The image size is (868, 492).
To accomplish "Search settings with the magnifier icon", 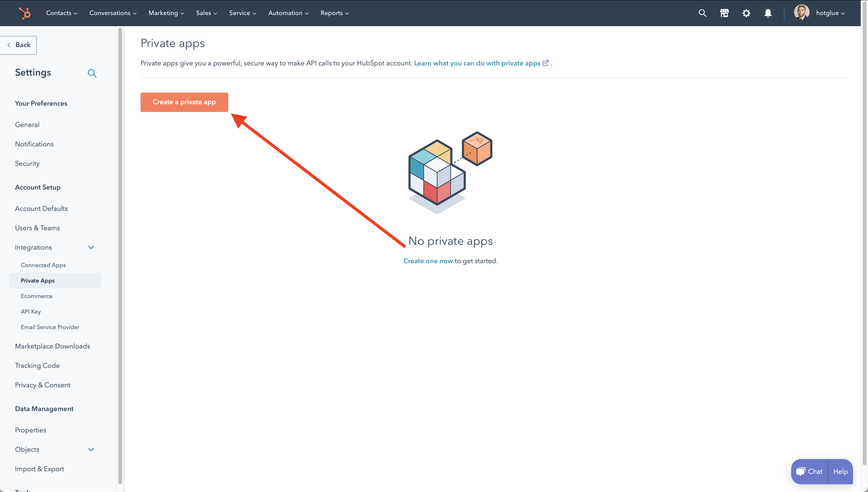I will coord(92,73).
